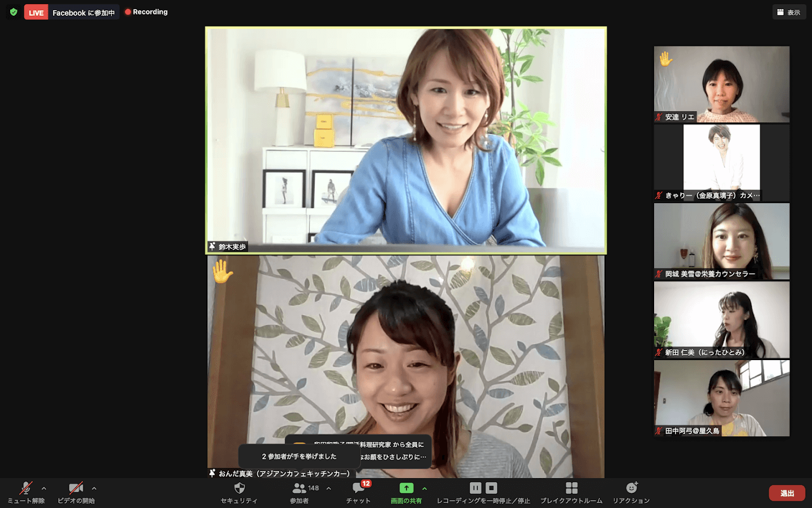Click the pin icon beside 鈴木実歩
This screenshot has height=508, width=812.
click(x=212, y=247)
